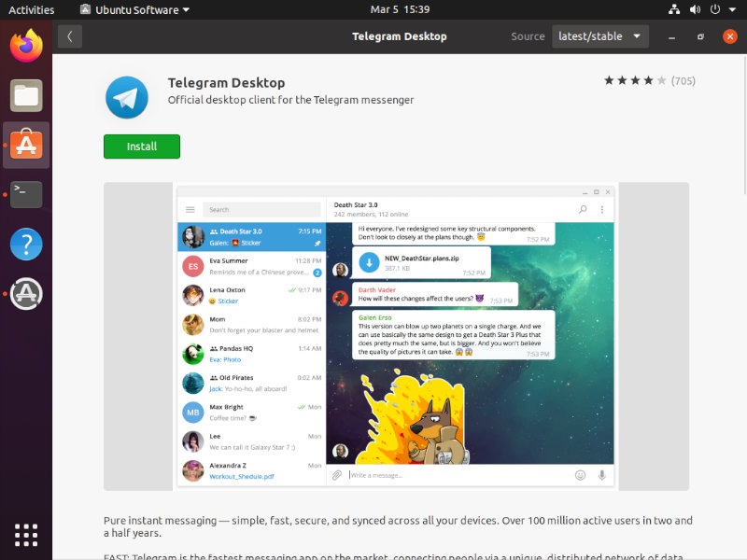Viewport: 747px width, 560px height.
Task: Go back using the back arrow
Action: 70,35
